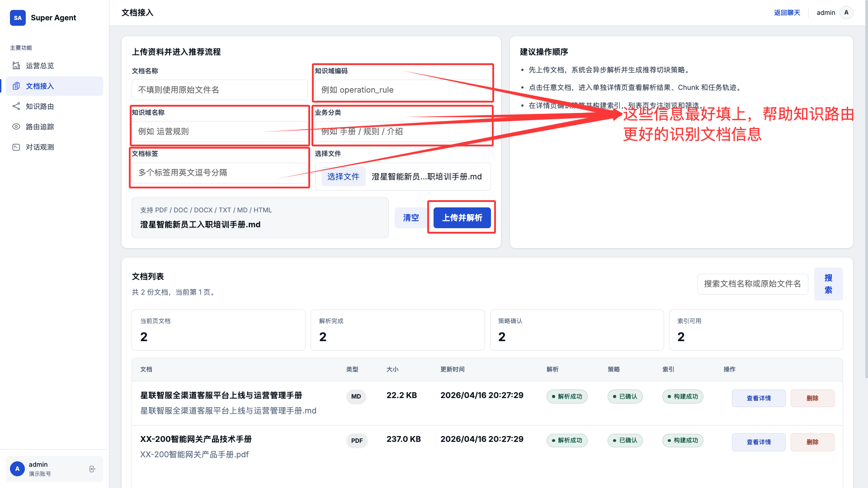The image size is (868, 488).
Task: Click the 知识路由 share icon in sidebar
Action: point(16,106)
